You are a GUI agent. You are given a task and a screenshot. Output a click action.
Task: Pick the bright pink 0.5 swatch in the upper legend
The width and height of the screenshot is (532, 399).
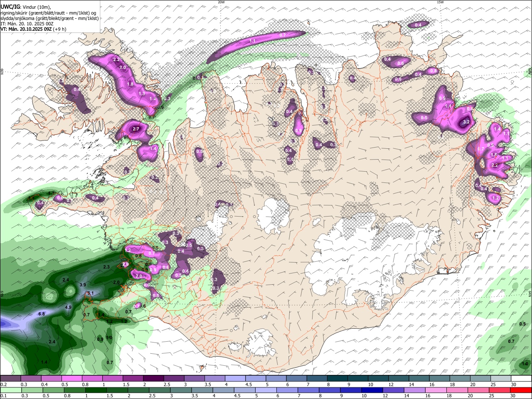(x=71, y=378)
